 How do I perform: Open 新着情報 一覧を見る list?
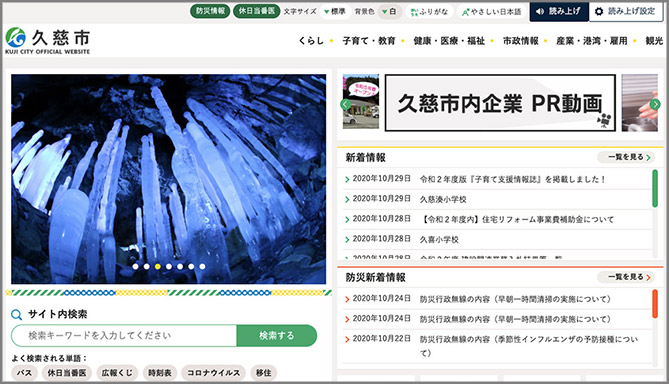click(626, 157)
